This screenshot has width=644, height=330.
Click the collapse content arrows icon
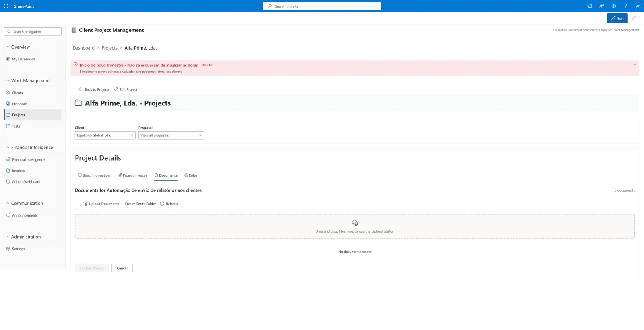634,18
